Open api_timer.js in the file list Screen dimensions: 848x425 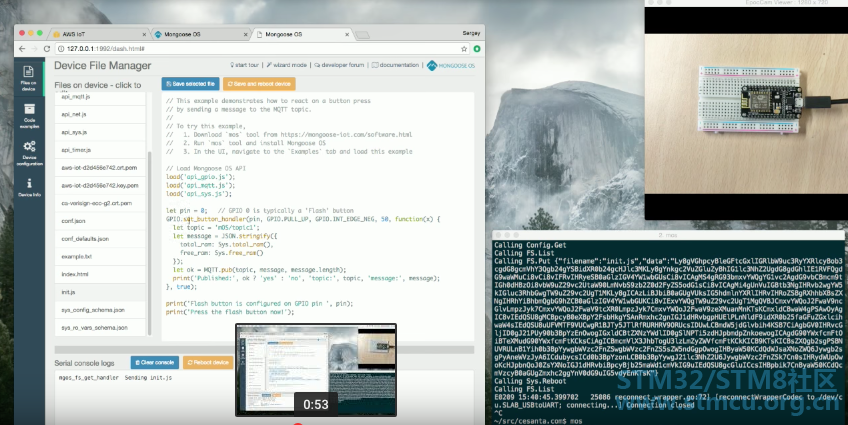pyautogui.click(x=100, y=150)
